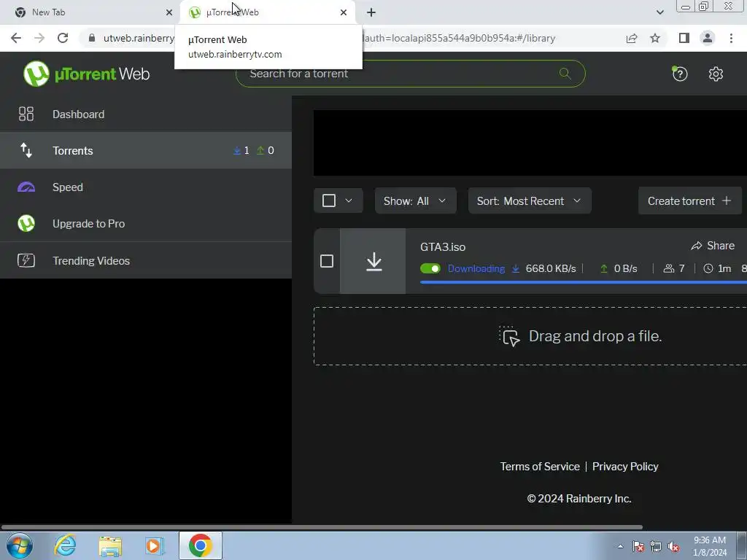Image resolution: width=747 pixels, height=560 pixels.
Task: Click the Trending Videos lightning icon
Action: (26, 260)
